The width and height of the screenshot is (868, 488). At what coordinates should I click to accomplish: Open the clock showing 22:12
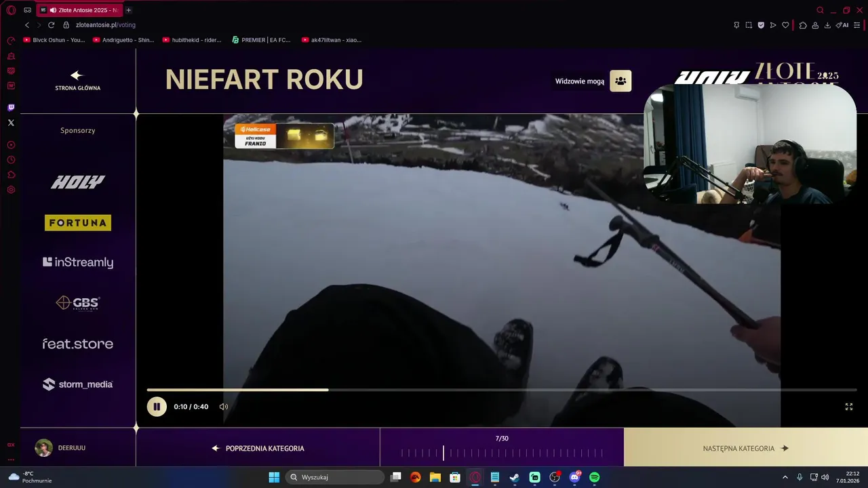(848, 477)
